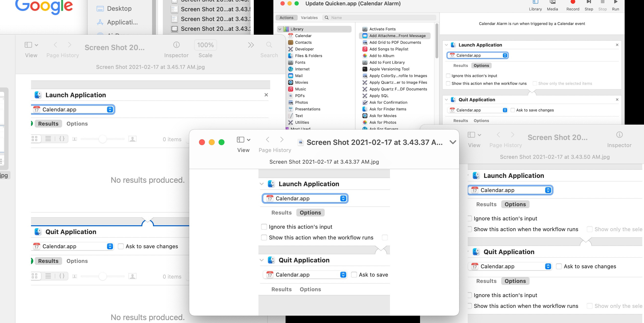The height and width of the screenshot is (323, 644).
Task: Enable Ask to save changes in Automator
Action: click(x=512, y=110)
